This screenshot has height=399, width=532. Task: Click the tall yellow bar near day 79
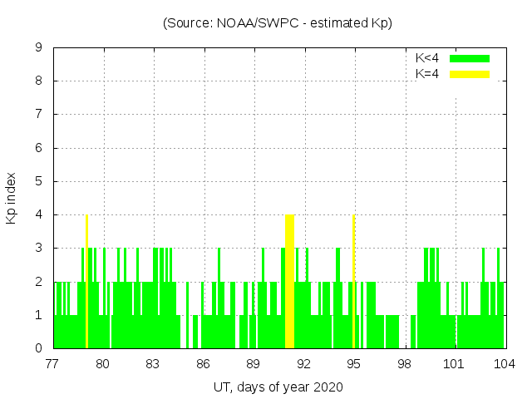[86, 283]
